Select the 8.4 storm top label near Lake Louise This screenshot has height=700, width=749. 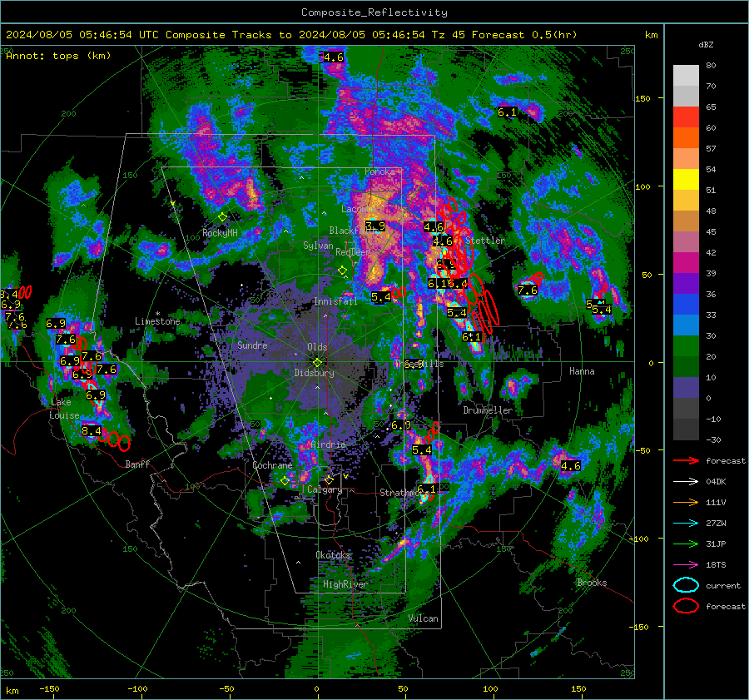click(x=92, y=431)
